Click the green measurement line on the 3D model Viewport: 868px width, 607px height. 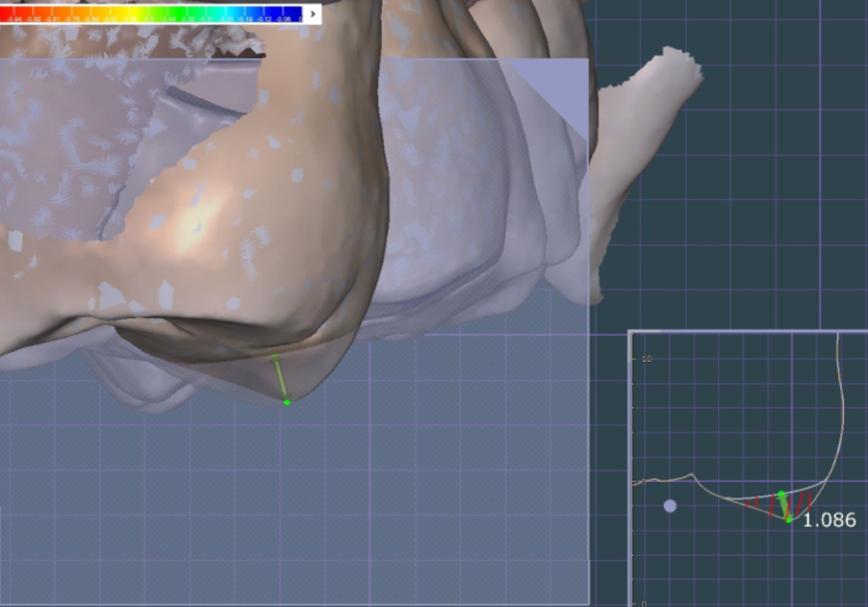coord(280,378)
